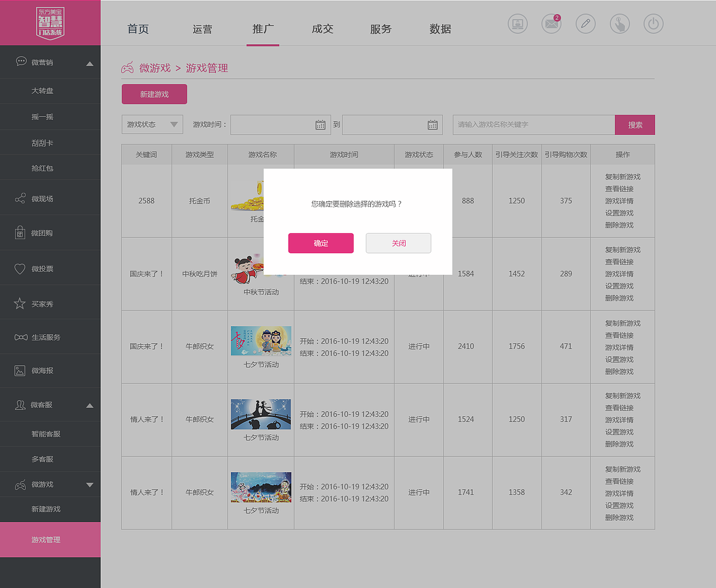Click the 生活服务 icon
Screen dimensions: 716x588
(21, 337)
